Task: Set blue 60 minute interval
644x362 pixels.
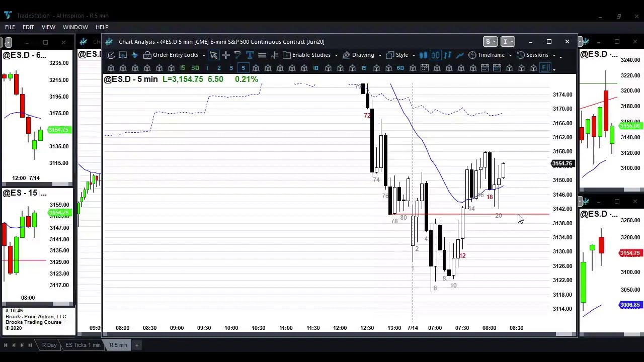Action: [x=400, y=68]
